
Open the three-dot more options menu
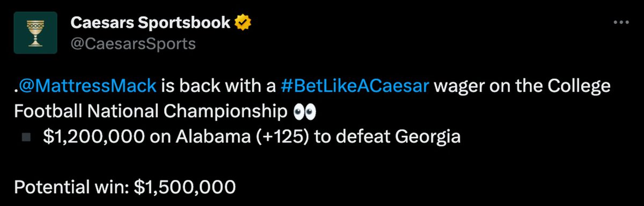tap(621, 23)
